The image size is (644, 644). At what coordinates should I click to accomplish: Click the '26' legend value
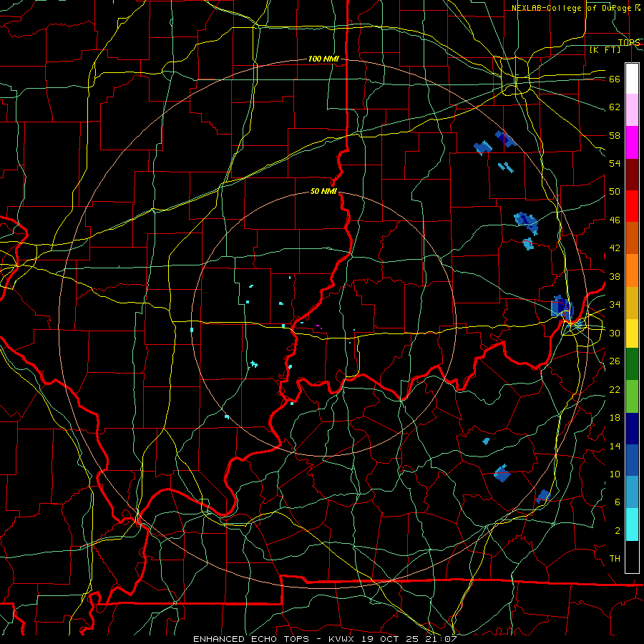pyautogui.click(x=615, y=361)
